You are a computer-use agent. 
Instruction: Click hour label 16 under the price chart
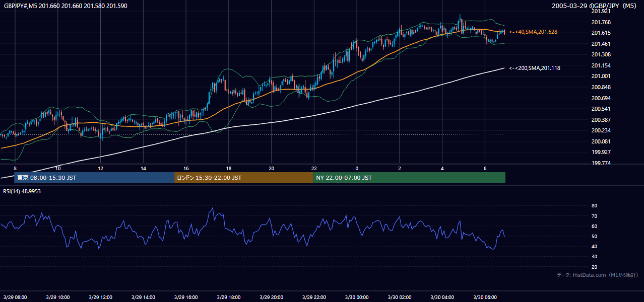[x=186, y=168]
